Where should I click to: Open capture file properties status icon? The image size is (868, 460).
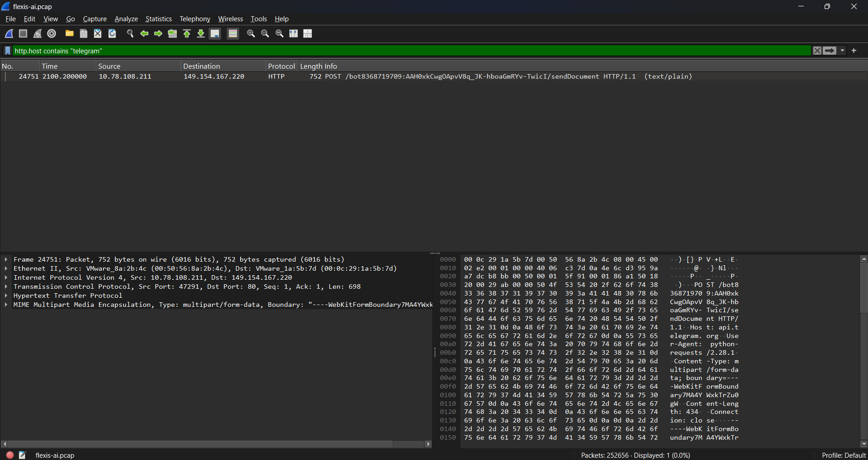[x=23, y=455]
